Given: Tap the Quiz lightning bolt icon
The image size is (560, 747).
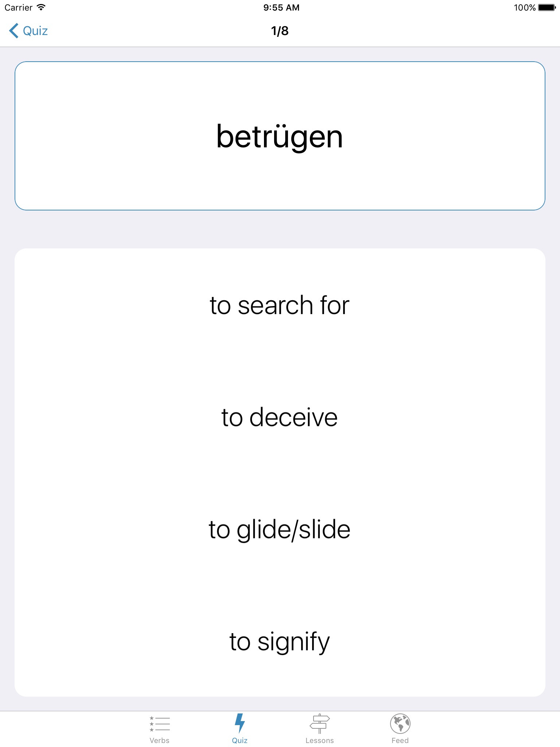Looking at the screenshot, I should 240,723.
